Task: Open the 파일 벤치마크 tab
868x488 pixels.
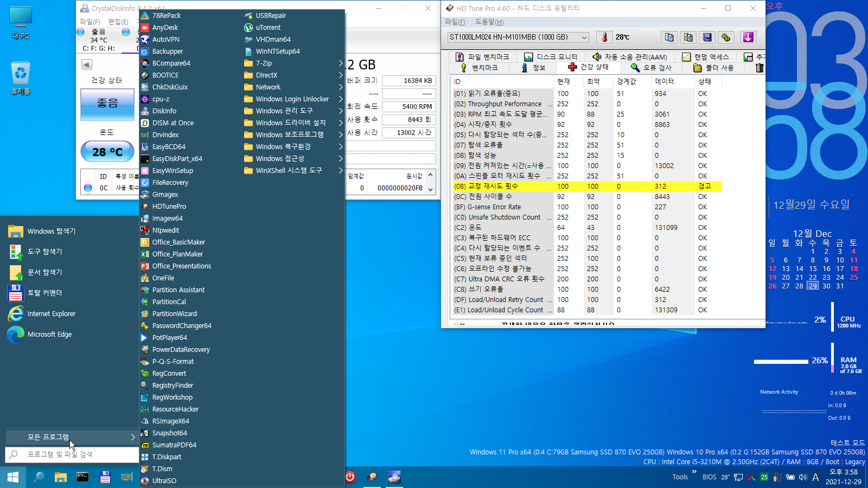Action: click(482, 57)
